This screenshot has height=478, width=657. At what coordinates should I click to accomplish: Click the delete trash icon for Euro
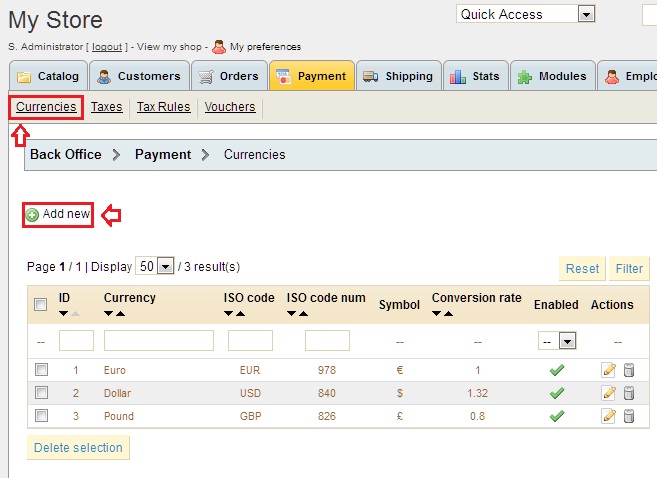(629, 370)
